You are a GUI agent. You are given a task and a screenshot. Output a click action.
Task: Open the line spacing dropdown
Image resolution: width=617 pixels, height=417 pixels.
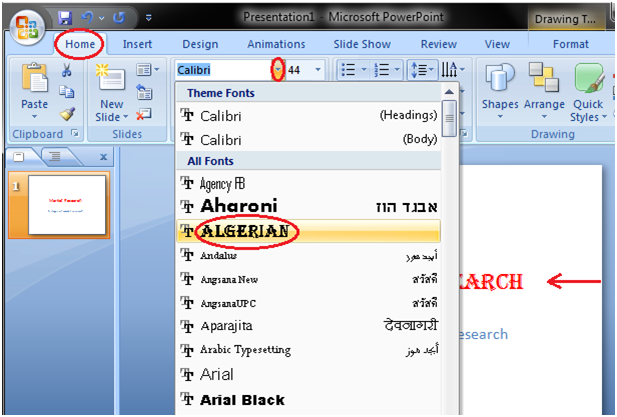426,70
